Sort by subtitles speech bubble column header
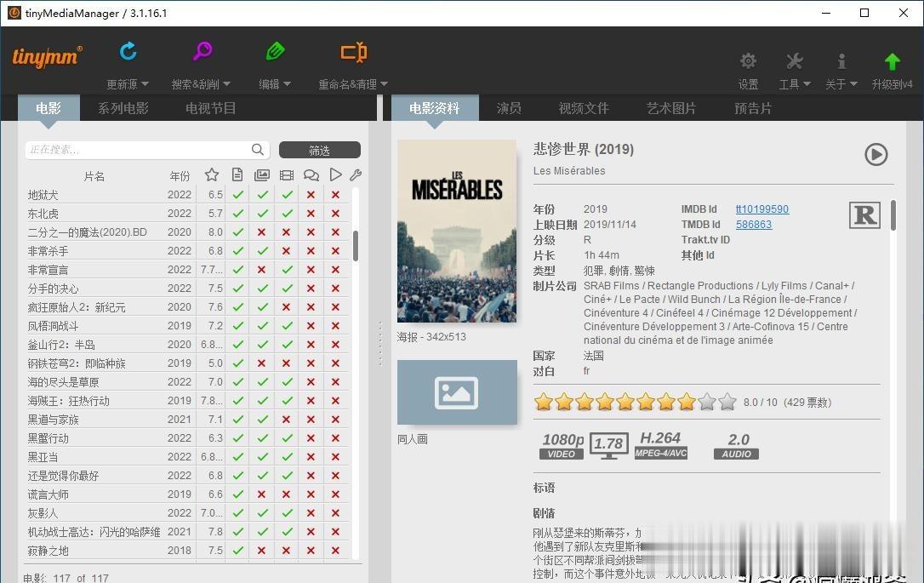Screen dimensions: 924x583 [311, 175]
